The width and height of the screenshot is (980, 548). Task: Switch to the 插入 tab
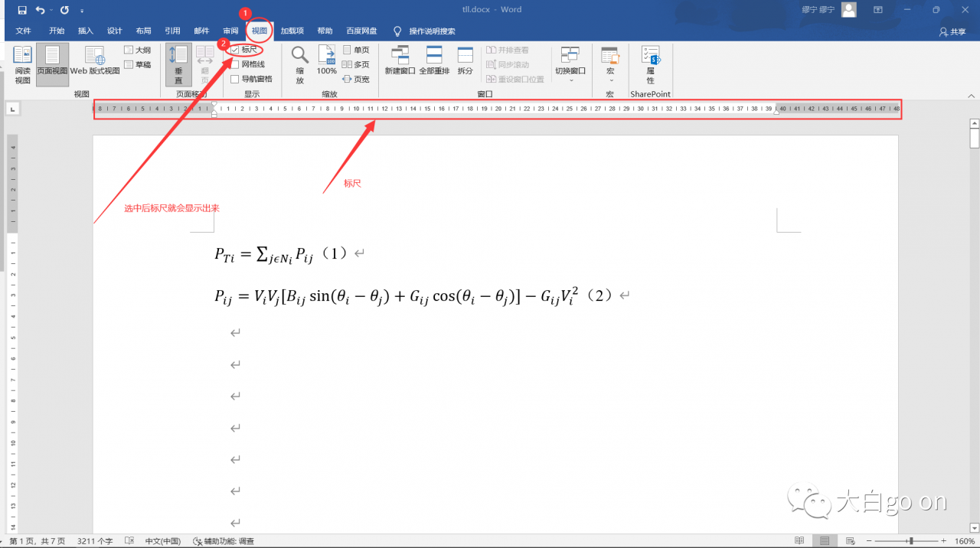86,31
